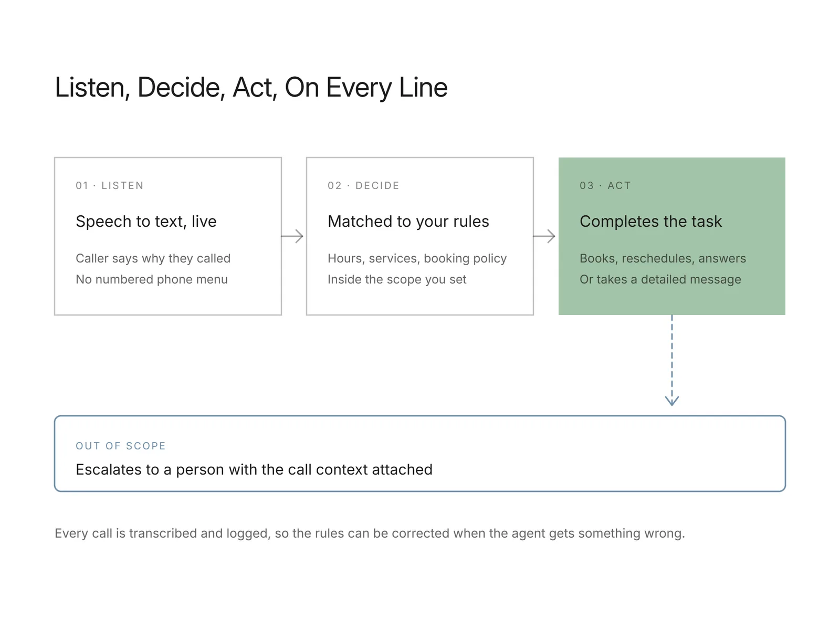This screenshot has width=840, height=630.
Task: Click the 03 · ACT label
Action: click(605, 185)
